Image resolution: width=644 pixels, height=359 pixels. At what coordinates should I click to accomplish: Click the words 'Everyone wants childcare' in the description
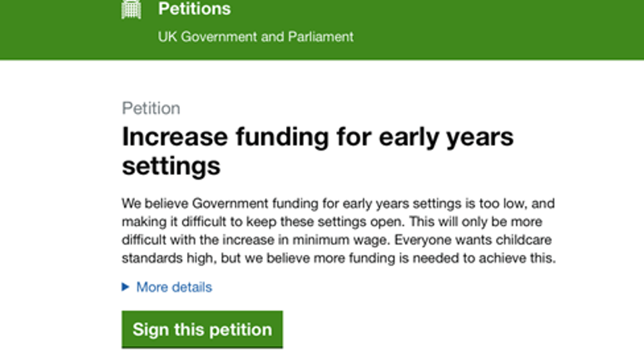473,240
